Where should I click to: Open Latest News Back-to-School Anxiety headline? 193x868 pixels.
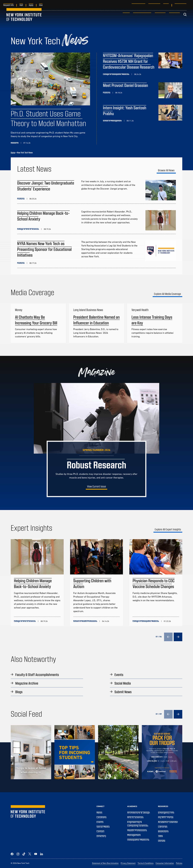click(x=43, y=216)
